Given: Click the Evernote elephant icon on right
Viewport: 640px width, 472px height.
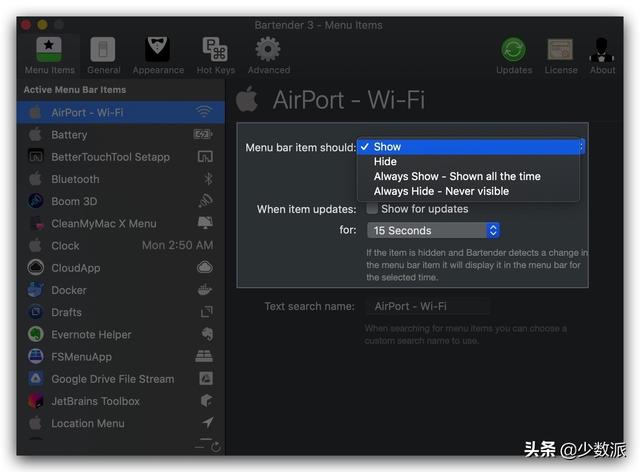Looking at the screenshot, I should (207, 334).
